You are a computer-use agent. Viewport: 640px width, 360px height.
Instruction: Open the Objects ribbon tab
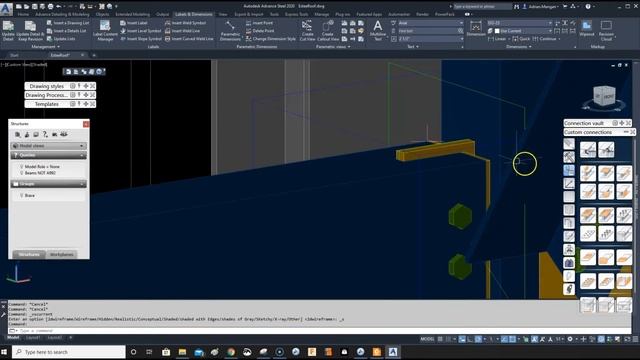tap(102, 14)
